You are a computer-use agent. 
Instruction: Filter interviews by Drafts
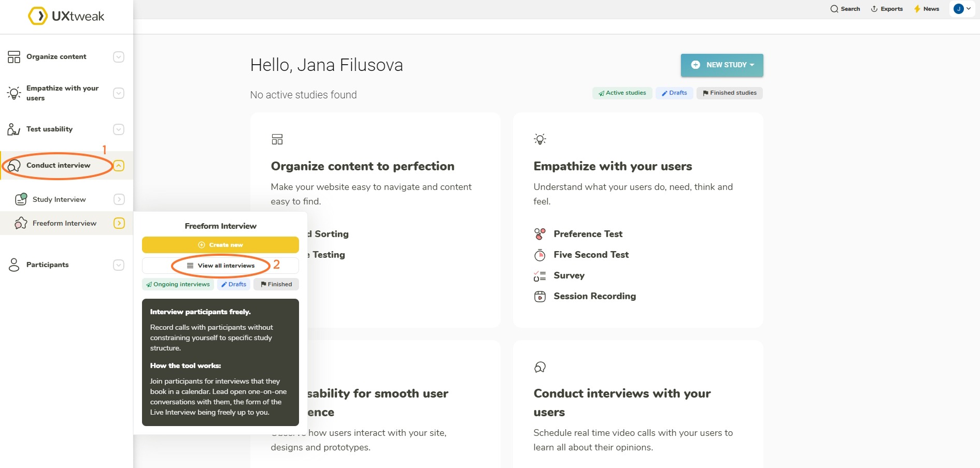coord(233,284)
